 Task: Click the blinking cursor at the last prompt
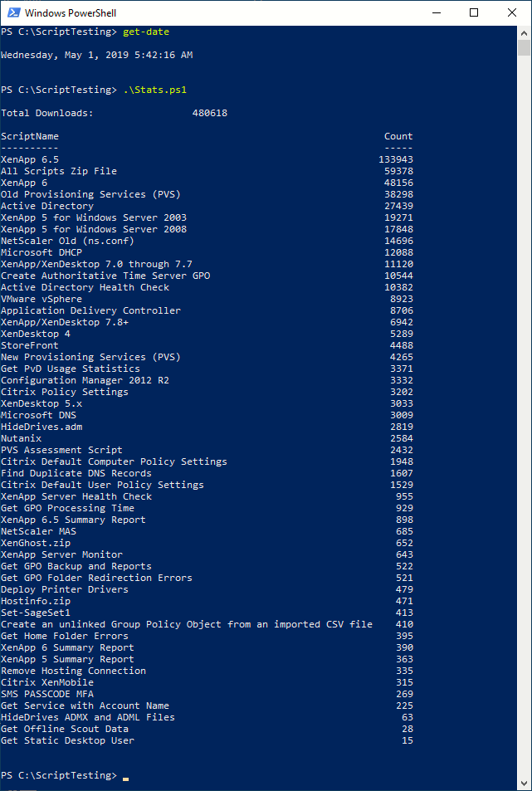tap(125, 777)
